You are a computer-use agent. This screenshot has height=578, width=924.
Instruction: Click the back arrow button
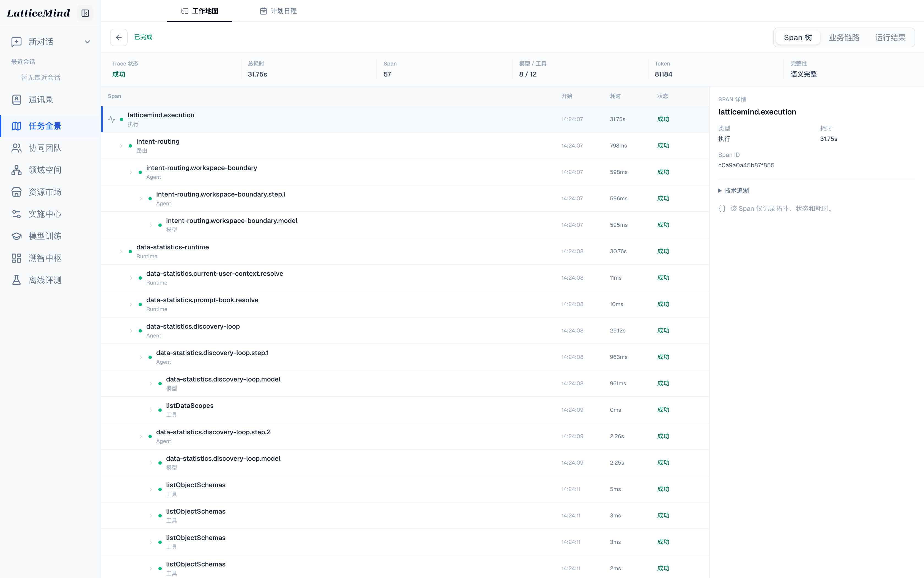pos(119,37)
